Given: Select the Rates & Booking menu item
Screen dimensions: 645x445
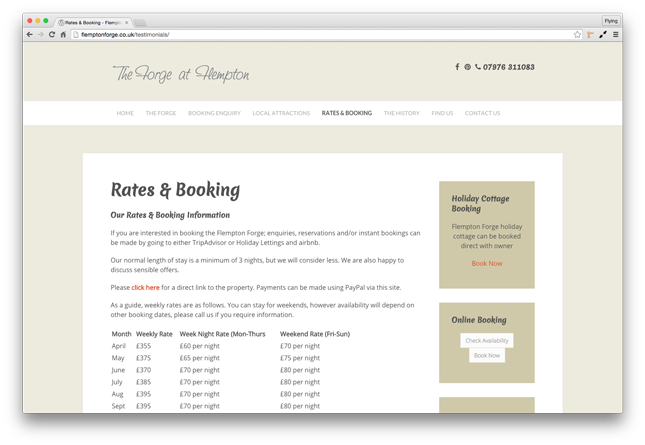Looking at the screenshot, I should 347,113.
